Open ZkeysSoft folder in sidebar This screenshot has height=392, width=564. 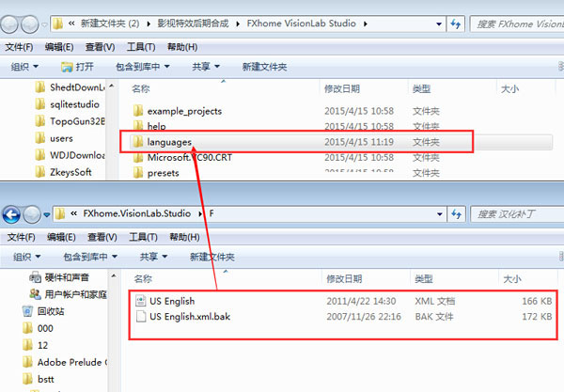pyautogui.click(x=64, y=172)
